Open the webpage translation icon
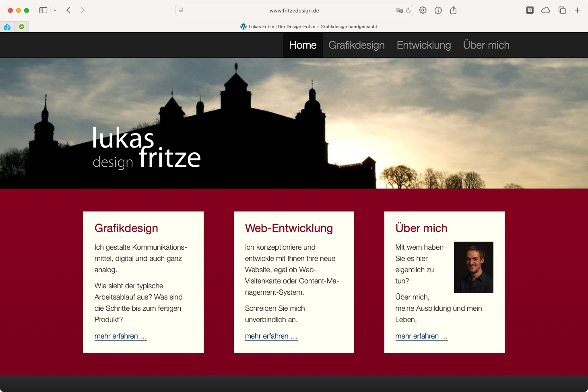The width and height of the screenshot is (588, 392). (398, 10)
